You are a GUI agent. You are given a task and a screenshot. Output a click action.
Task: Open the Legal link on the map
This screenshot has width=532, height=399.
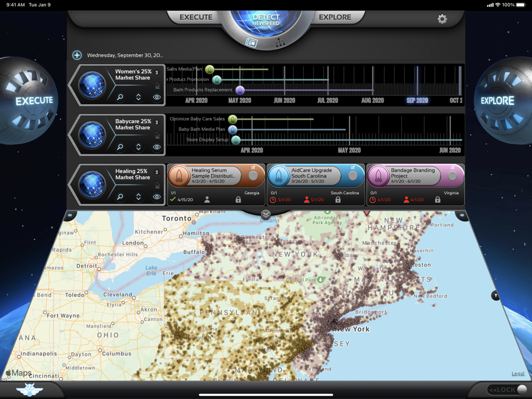(518, 373)
